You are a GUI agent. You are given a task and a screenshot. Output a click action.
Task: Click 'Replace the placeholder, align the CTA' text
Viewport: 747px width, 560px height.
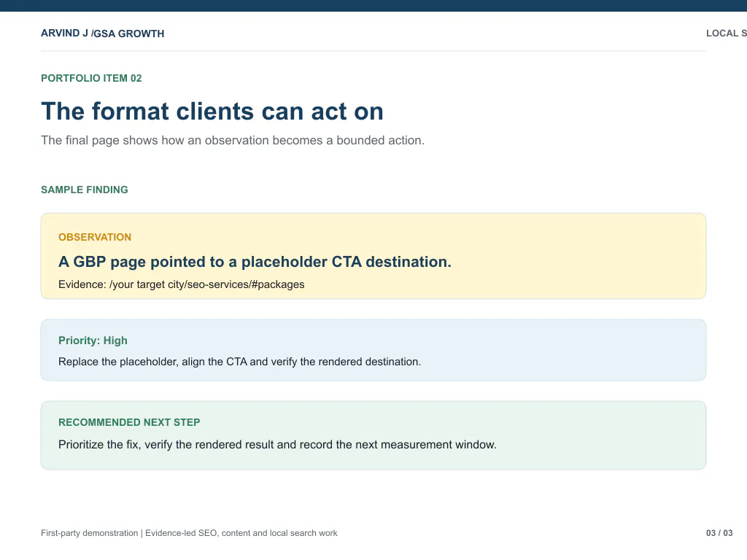click(239, 362)
